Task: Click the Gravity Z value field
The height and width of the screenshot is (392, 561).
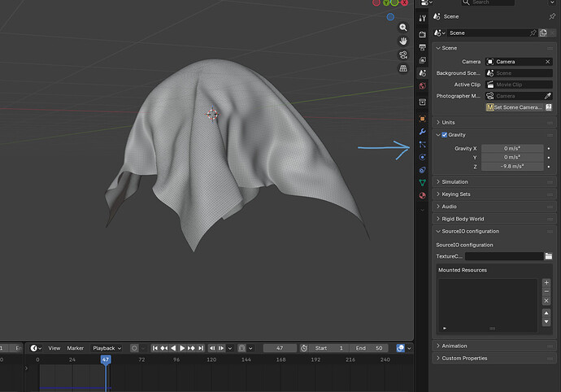Action: pyautogui.click(x=512, y=167)
